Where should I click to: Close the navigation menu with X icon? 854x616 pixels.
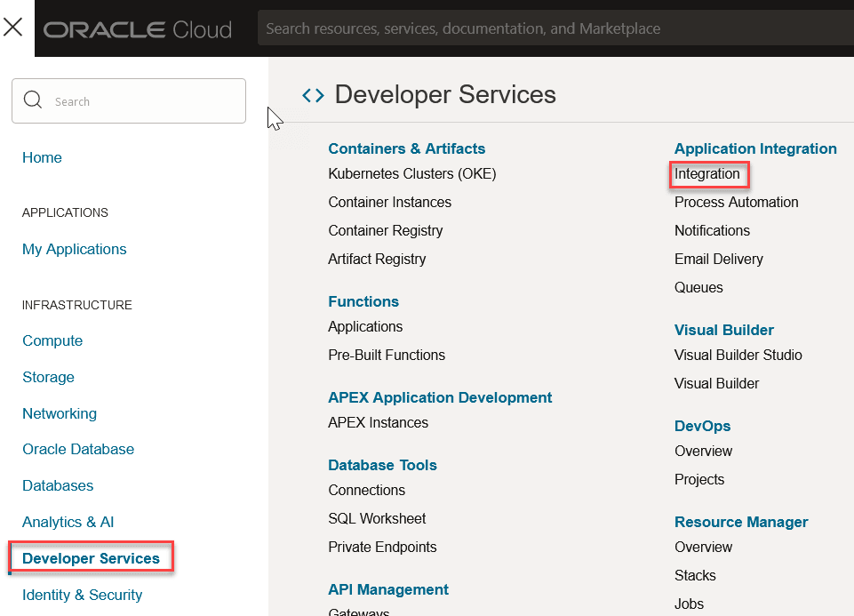[x=12, y=28]
